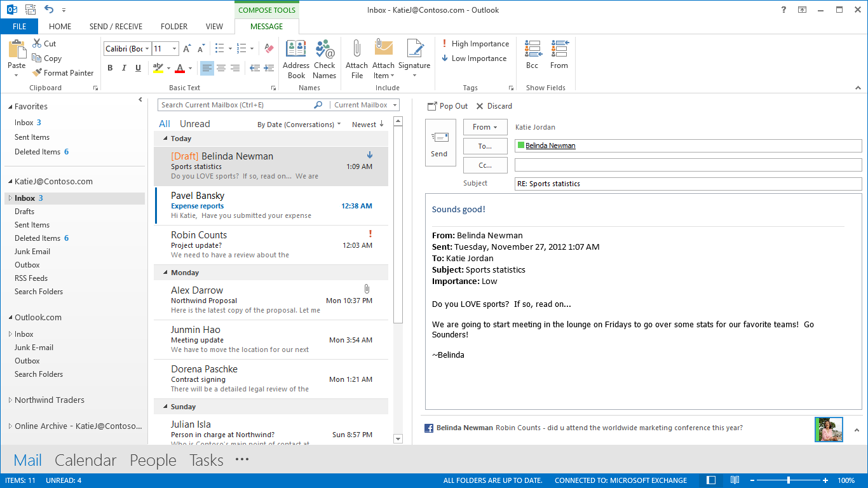This screenshot has height=488, width=868.
Task: Click the To... button
Action: (485, 146)
